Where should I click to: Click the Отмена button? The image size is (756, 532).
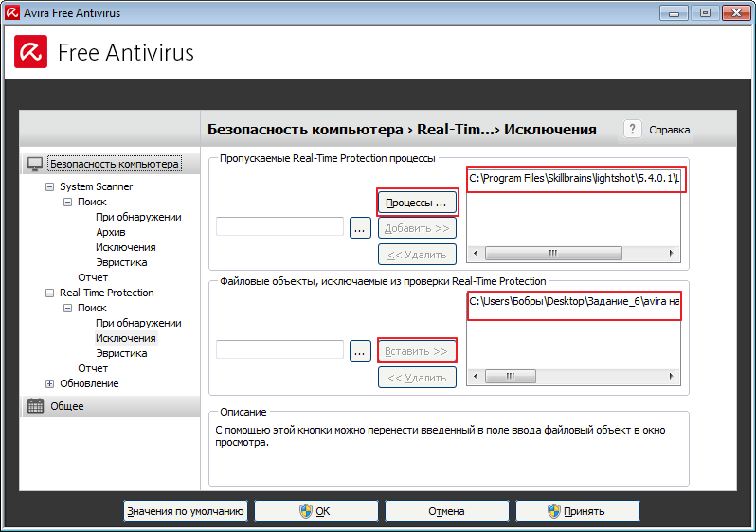447,511
